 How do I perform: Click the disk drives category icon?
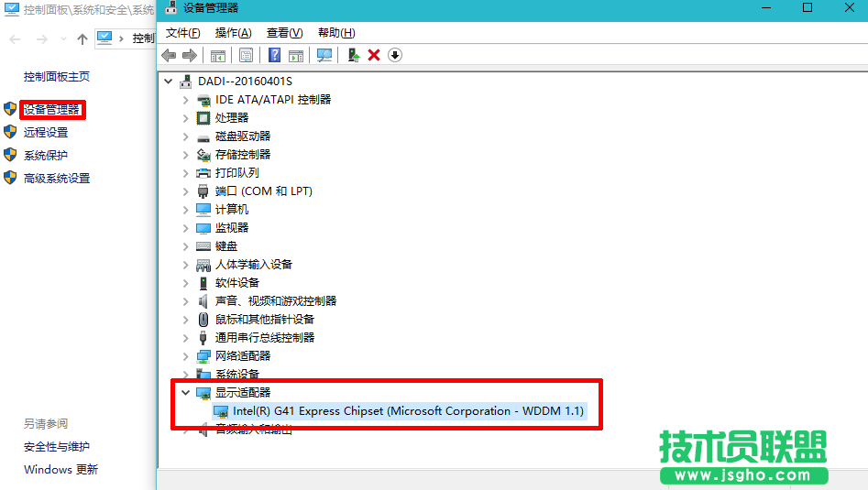pos(203,137)
